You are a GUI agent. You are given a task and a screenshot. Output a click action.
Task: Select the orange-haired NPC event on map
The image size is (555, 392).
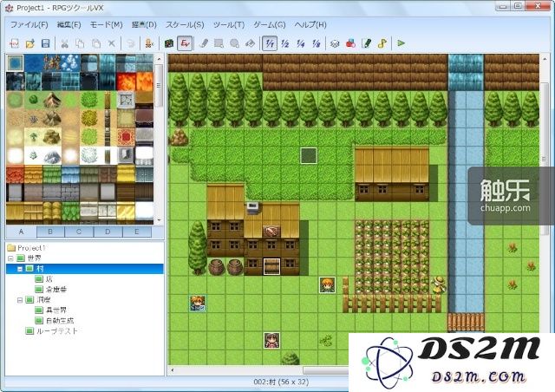point(328,285)
